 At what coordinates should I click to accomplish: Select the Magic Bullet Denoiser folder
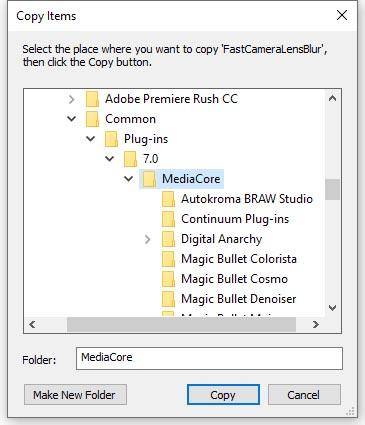238,299
